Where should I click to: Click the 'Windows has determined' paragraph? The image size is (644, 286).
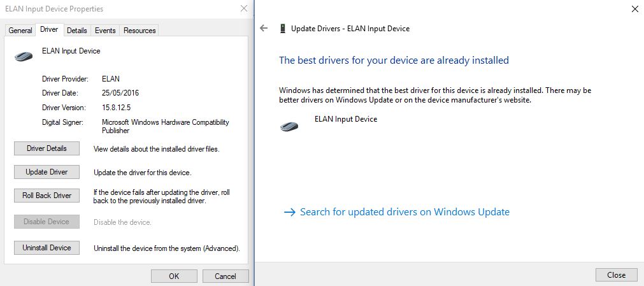(x=435, y=95)
